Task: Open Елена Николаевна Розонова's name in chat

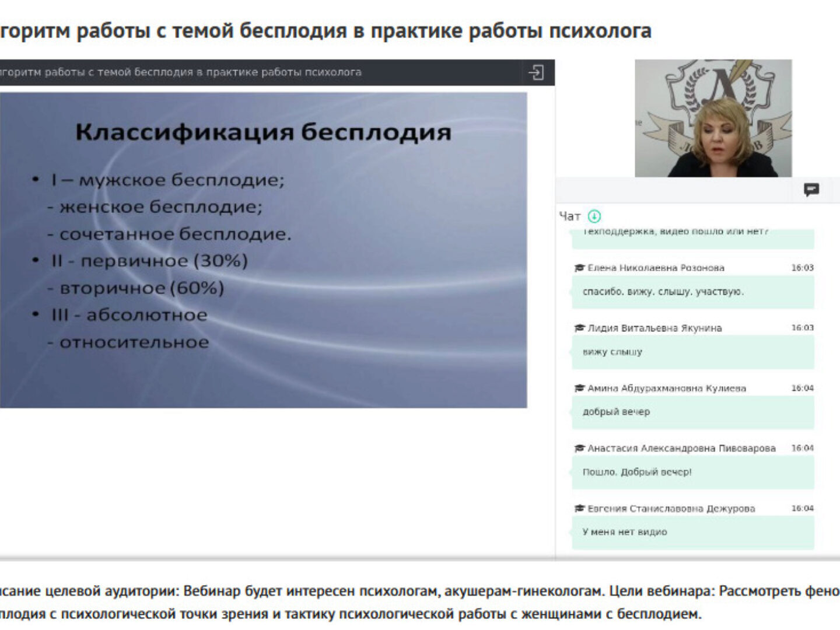Action: 656,268
